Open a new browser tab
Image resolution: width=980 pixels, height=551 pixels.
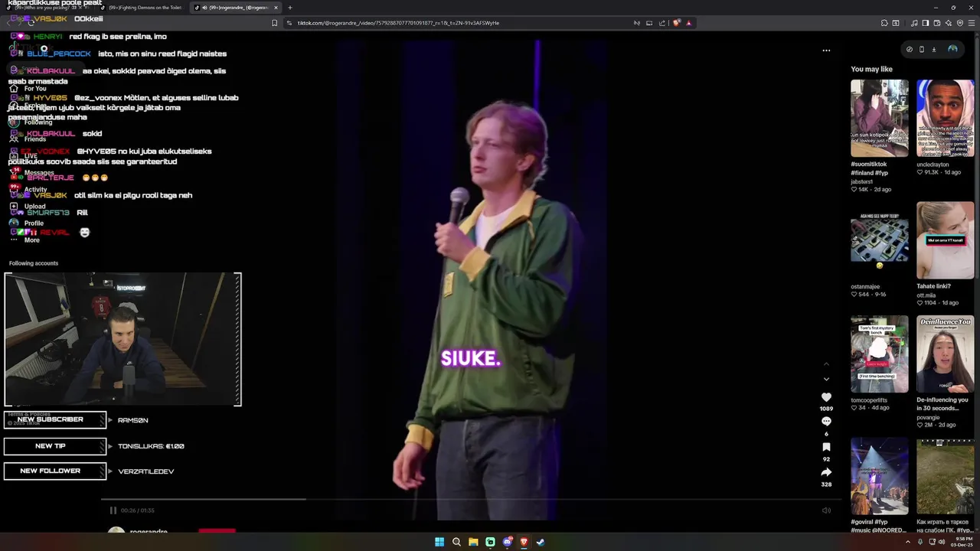click(290, 8)
